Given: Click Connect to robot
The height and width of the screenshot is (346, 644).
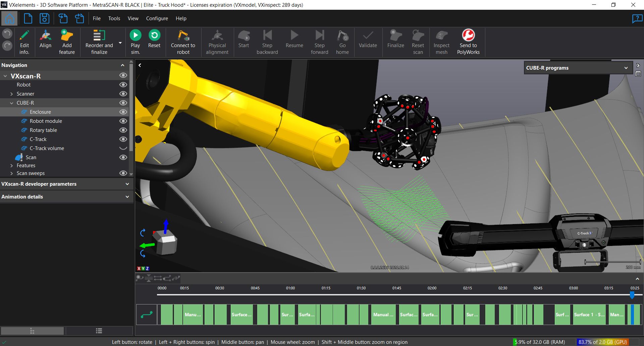Looking at the screenshot, I should pos(183,42).
